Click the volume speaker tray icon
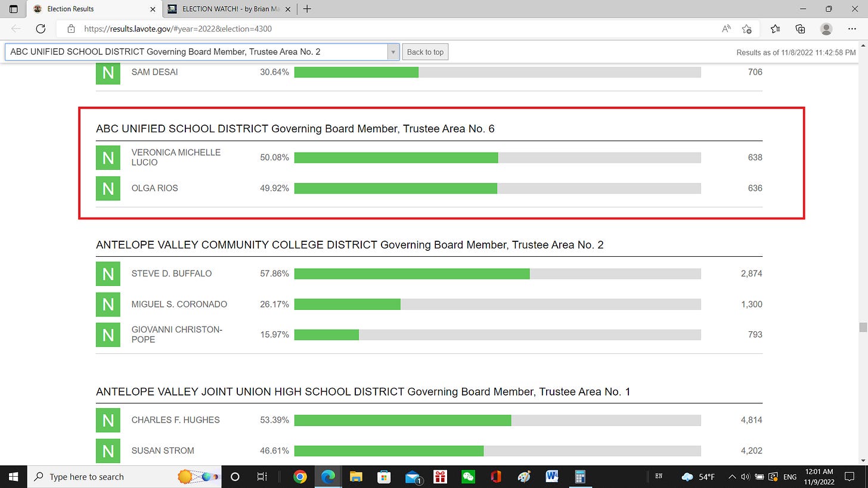The height and width of the screenshot is (488, 868). (x=746, y=477)
